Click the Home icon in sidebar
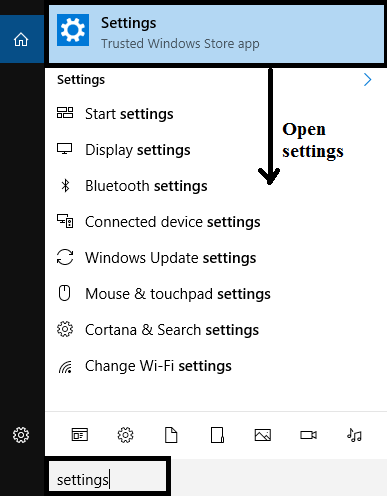The height and width of the screenshot is (496, 387). pos(21,39)
